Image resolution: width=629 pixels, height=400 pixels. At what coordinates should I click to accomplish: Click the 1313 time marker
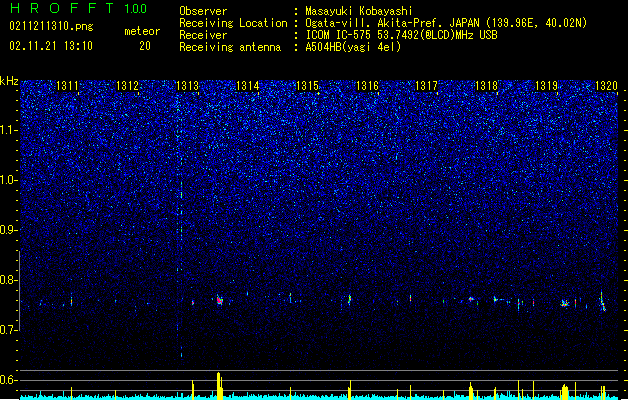[x=187, y=86]
